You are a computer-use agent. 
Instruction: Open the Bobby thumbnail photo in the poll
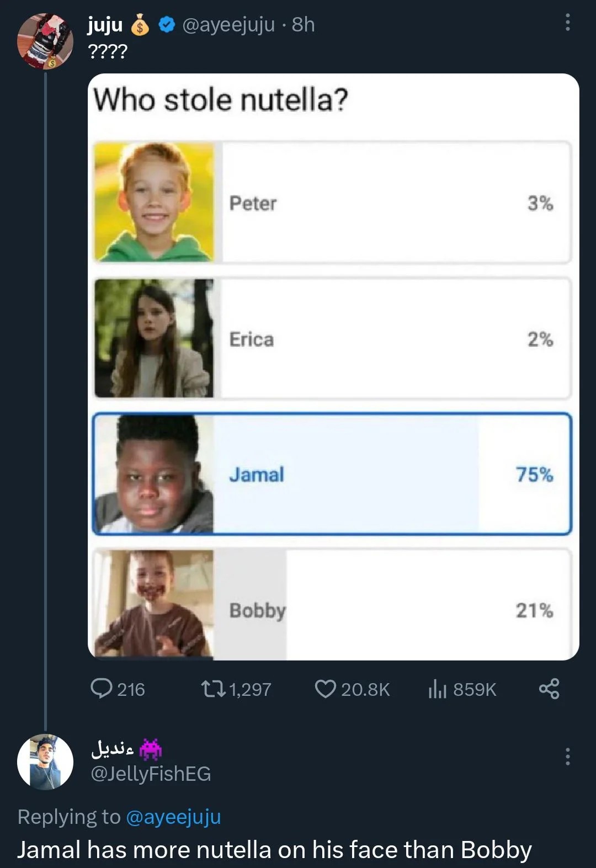(x=154, y=604)
